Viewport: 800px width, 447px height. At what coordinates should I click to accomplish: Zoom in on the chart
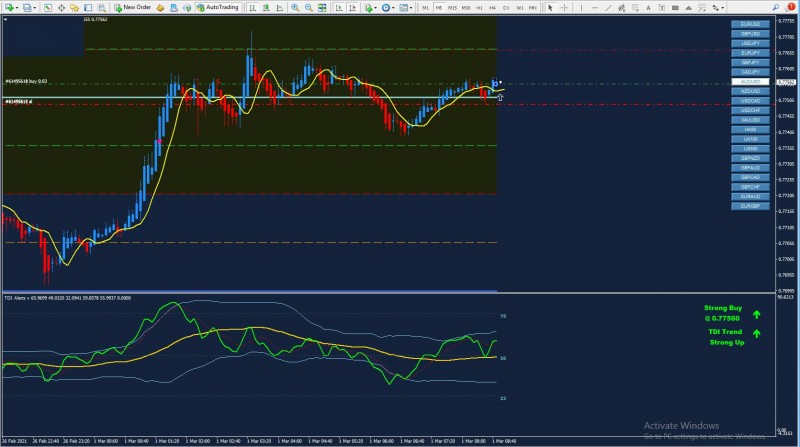point(295,7)
